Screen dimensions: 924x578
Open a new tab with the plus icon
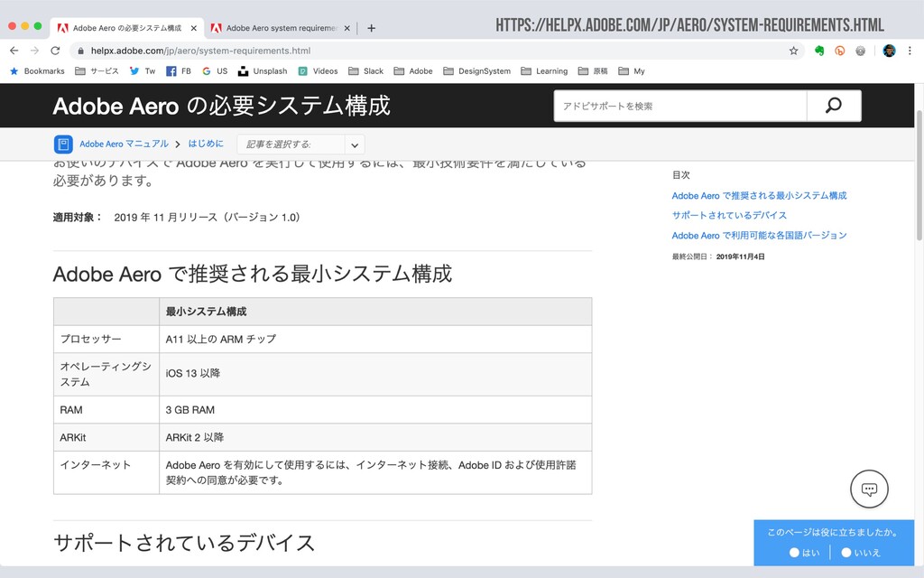(x=371, y=28)
